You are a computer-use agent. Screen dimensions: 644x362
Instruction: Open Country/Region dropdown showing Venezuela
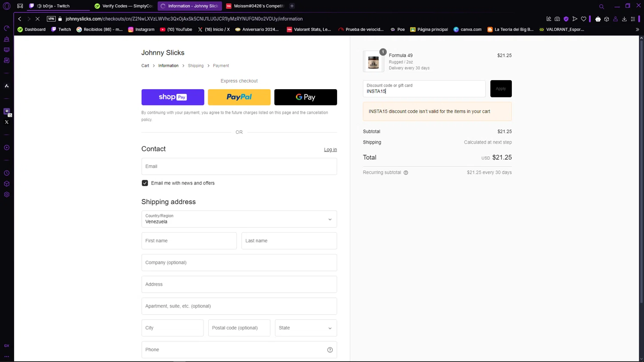click(239, 219)
